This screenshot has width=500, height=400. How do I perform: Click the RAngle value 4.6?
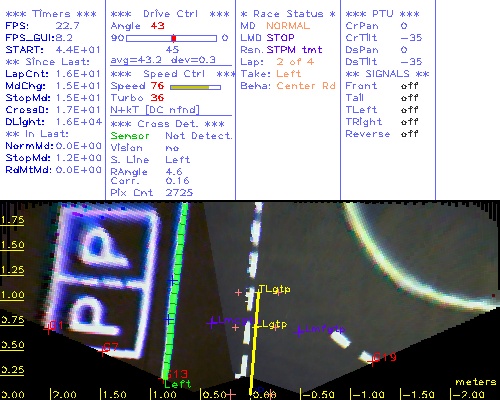pos(174,171)
